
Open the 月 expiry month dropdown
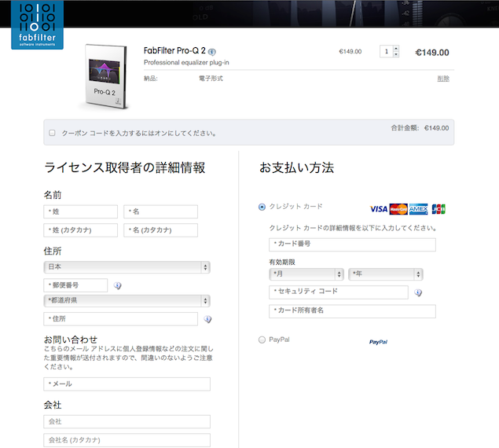306,274
